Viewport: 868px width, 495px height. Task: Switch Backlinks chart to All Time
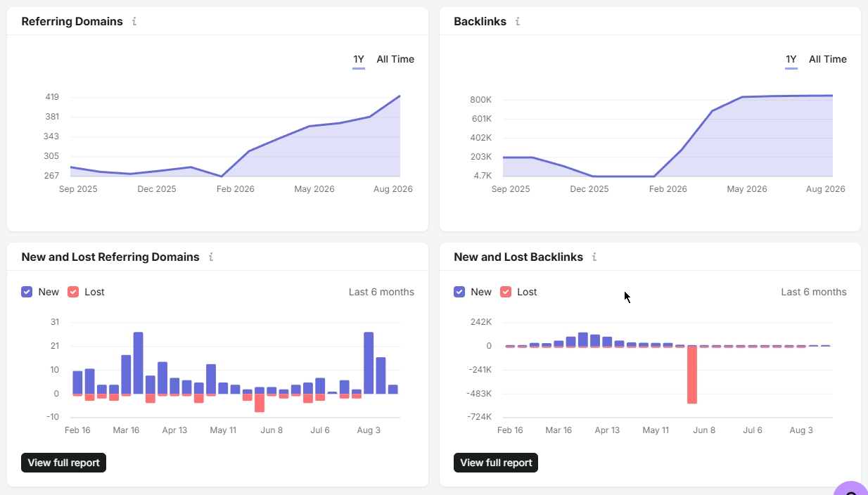(x=828, y=60)
